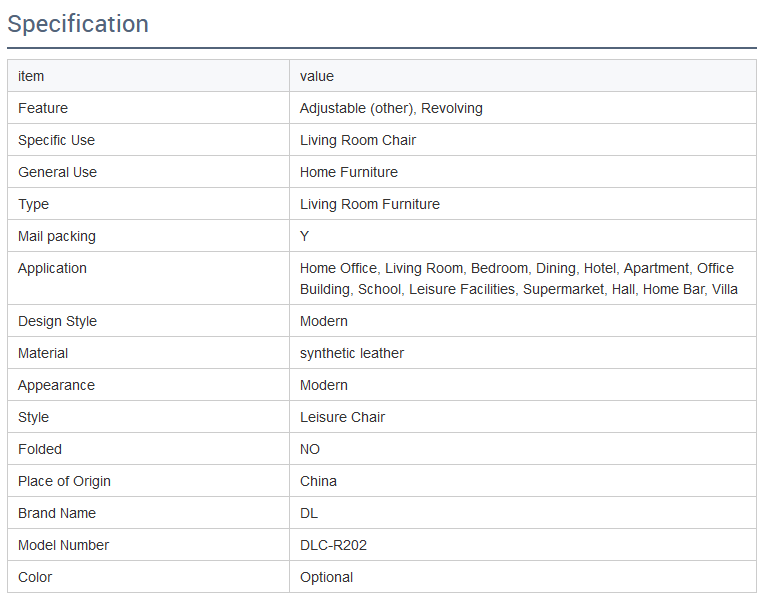This screenshot has height=597, width=763.
Task: Select the 'Home Furniture' value
Action: (x=349, y=172)
